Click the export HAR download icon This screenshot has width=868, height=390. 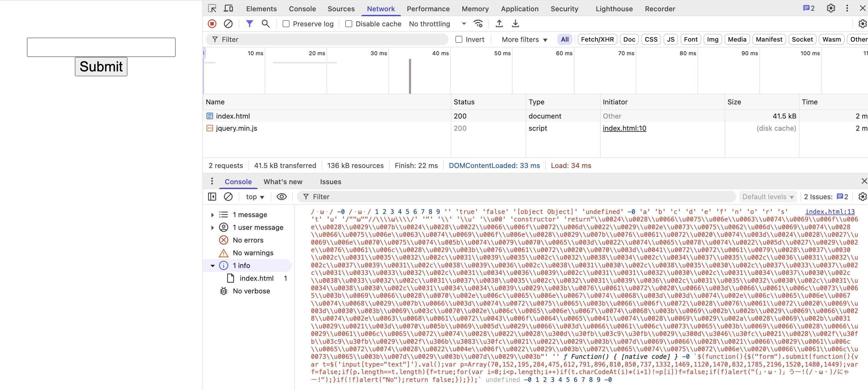(x=515, y=24)
